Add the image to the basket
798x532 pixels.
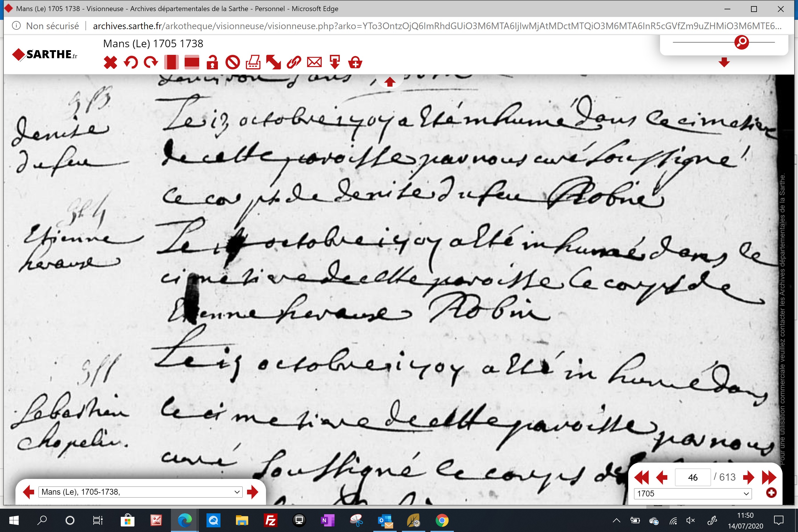pyautogui.click(x=355, y=62)
